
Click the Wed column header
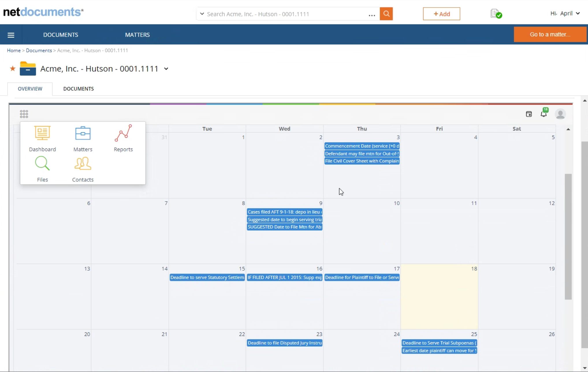point(284,129)
